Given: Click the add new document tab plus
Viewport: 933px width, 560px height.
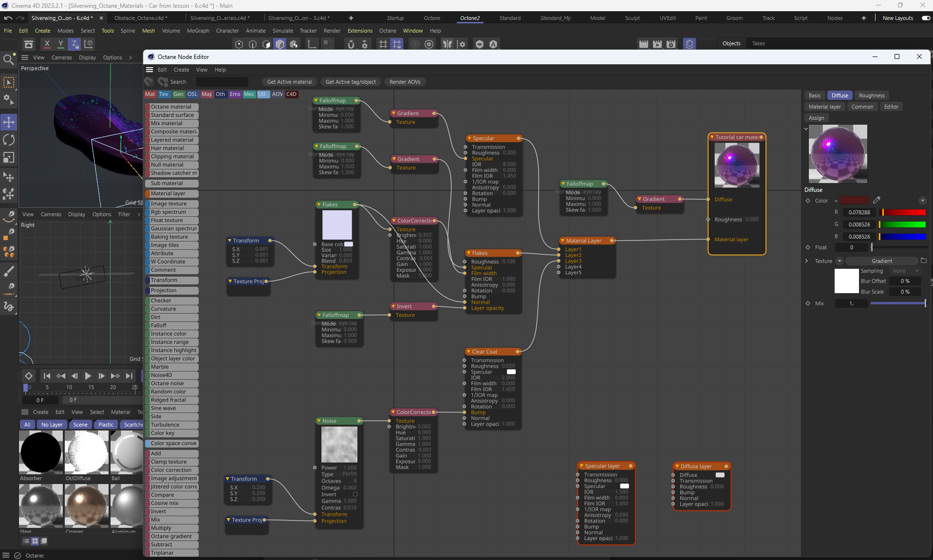Looking at the screenshot, I should [x=351, y=18].
